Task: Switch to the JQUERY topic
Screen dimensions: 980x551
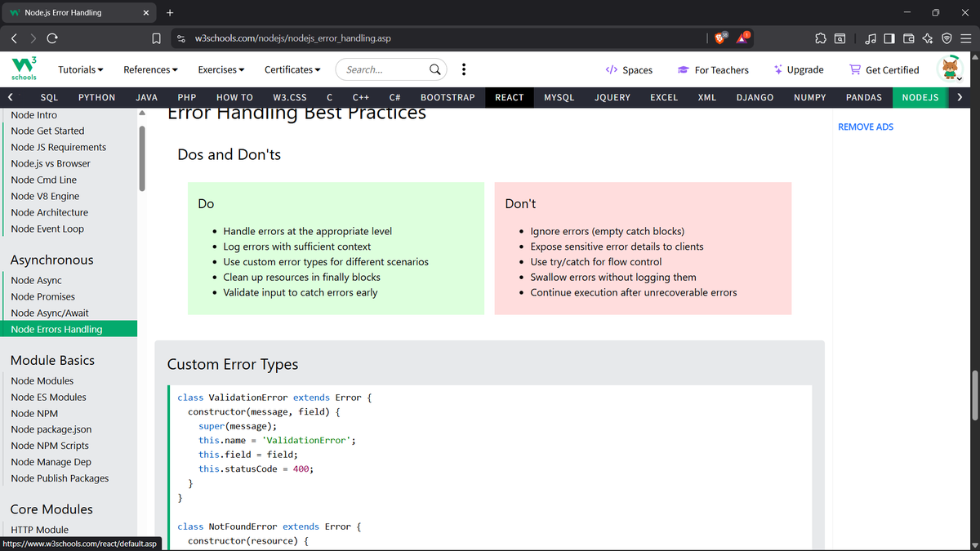Action: coord(612,97)
